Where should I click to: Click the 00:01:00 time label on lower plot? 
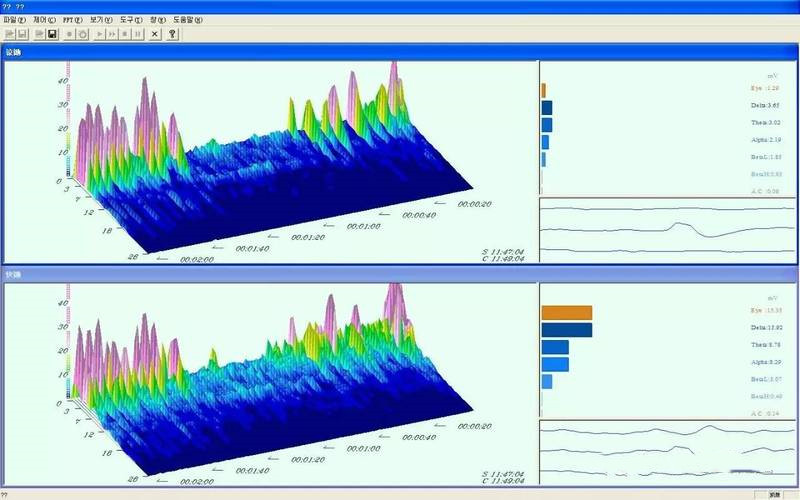tap(363, 449)
